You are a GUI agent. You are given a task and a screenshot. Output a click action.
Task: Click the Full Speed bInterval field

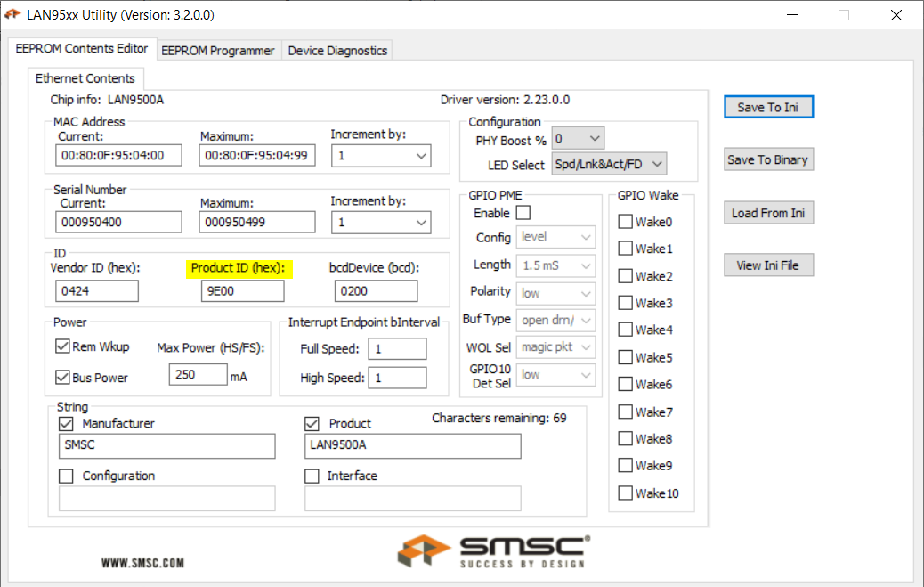pyautogui.click(x=397, y=348)
